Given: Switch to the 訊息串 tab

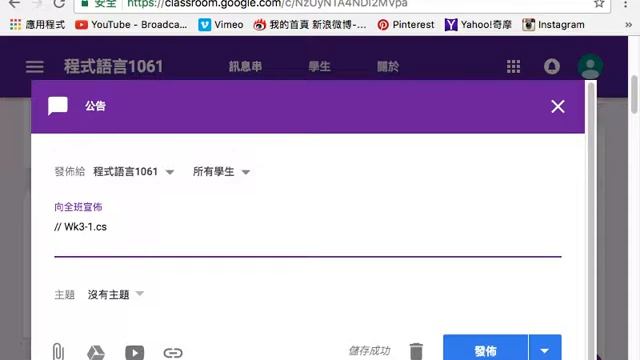Looking at the screenshot, I should click(x=245, y=67).
